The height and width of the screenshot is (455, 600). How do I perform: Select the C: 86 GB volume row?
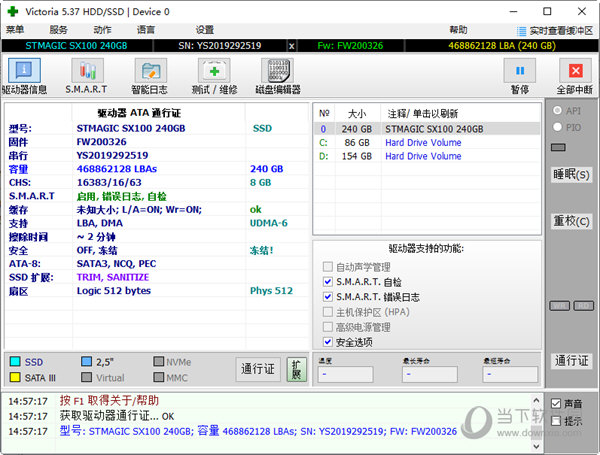(427, 143)
